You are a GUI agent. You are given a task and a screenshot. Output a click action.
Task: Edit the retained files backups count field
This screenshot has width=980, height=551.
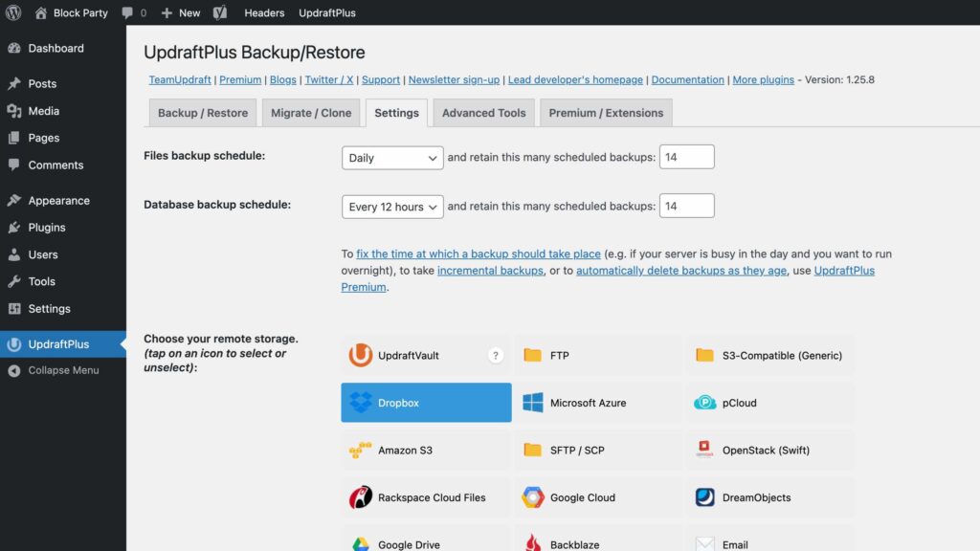[x=686, y=156]
